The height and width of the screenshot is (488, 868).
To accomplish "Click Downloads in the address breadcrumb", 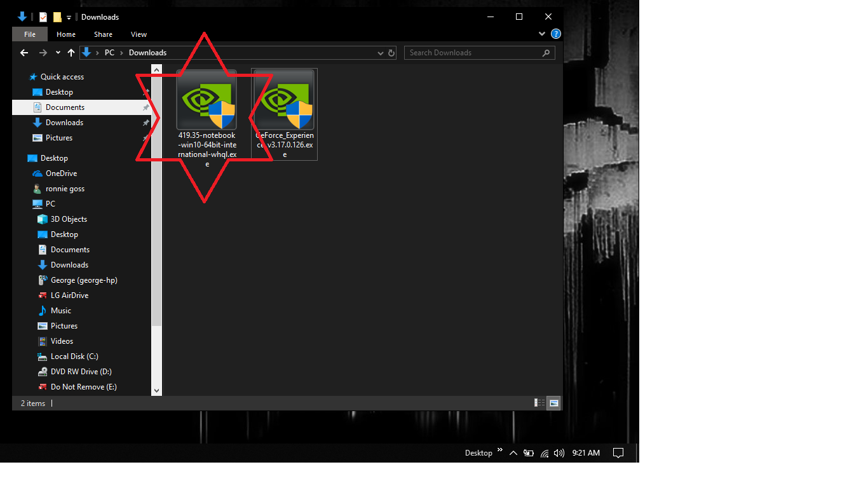I will [x=147, y=53].
